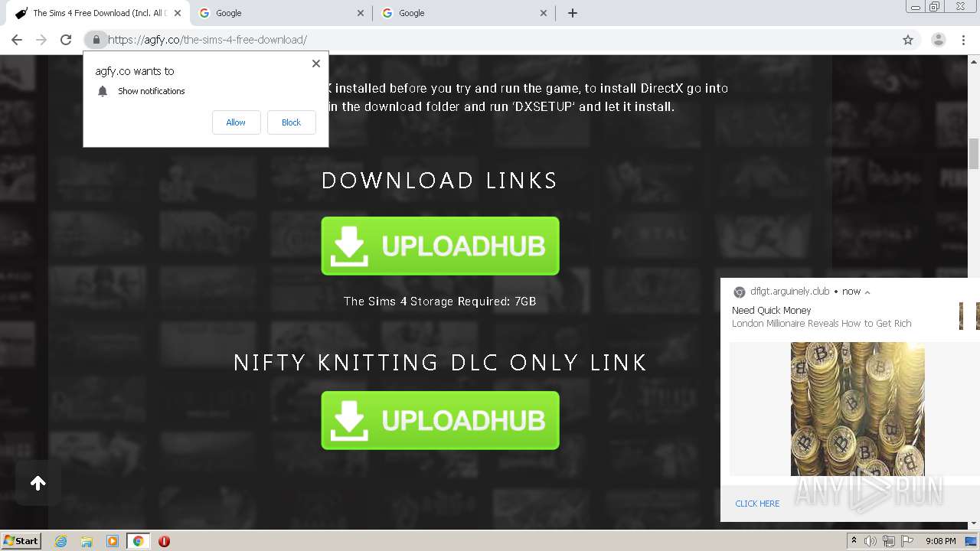Open the CLICK HERE link in notification
980x551 pixels.
click(x=757, y=504)
